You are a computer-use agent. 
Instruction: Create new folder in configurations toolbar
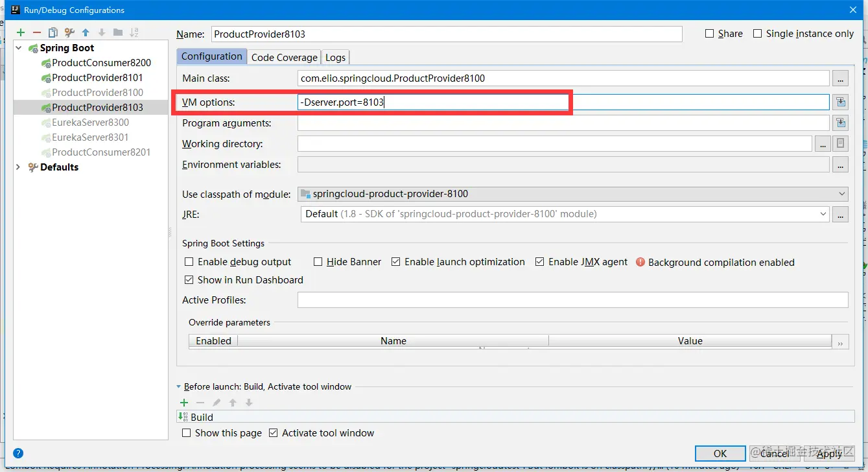tap(118, 32)
